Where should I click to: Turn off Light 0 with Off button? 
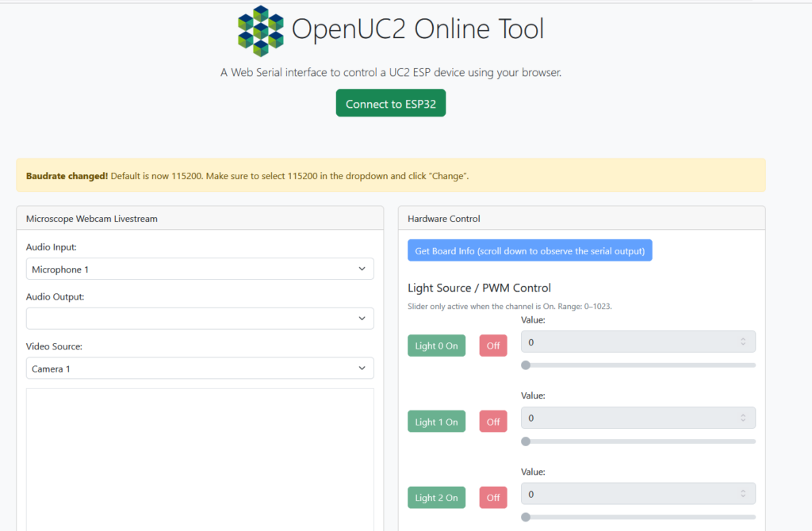pyautogui.click(x=493, y=346)
